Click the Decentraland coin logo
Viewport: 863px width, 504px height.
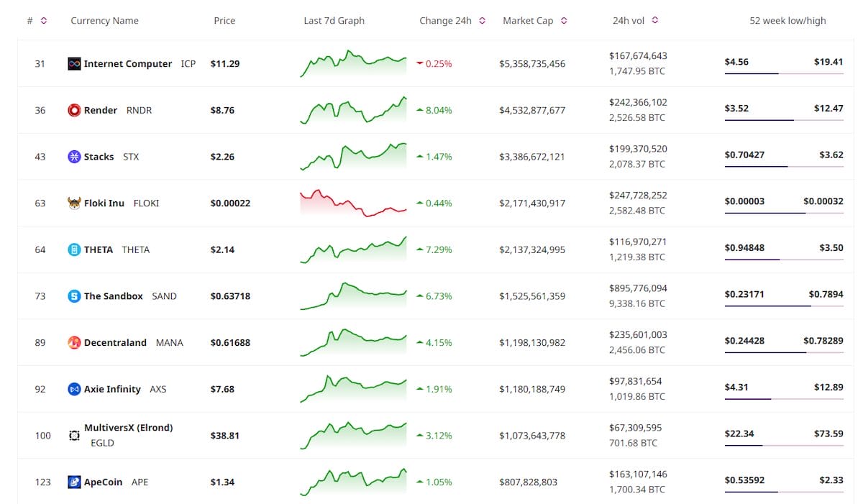(x=74, y=343)
